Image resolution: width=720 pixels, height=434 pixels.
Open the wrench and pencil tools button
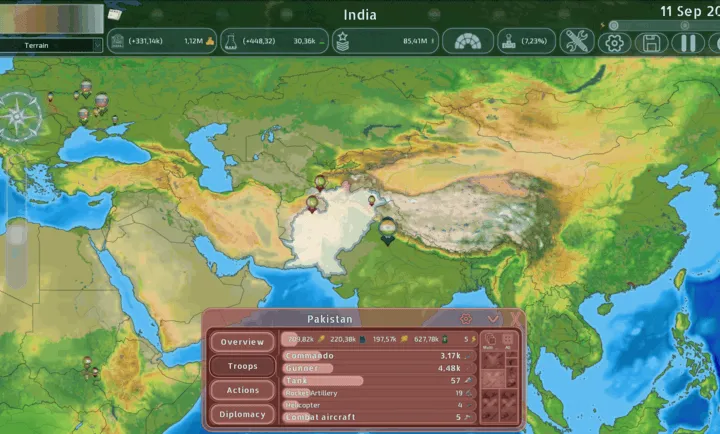tap(577, 41)
